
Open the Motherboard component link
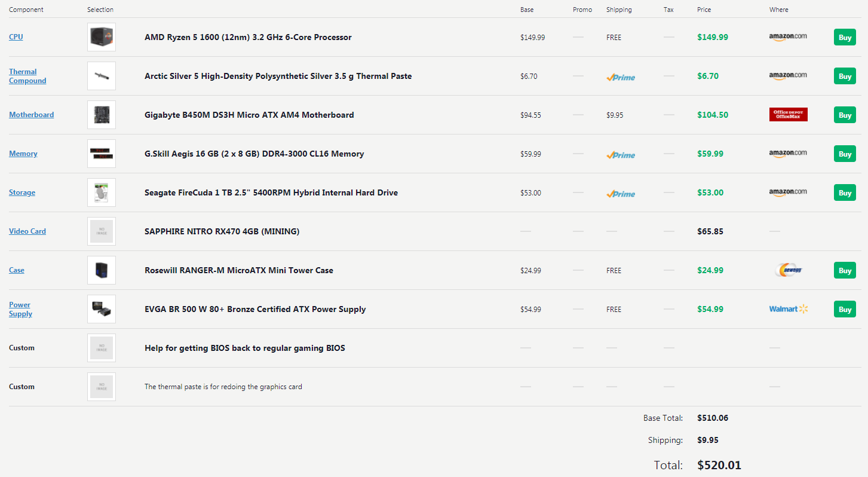click(x=31, y=115)
